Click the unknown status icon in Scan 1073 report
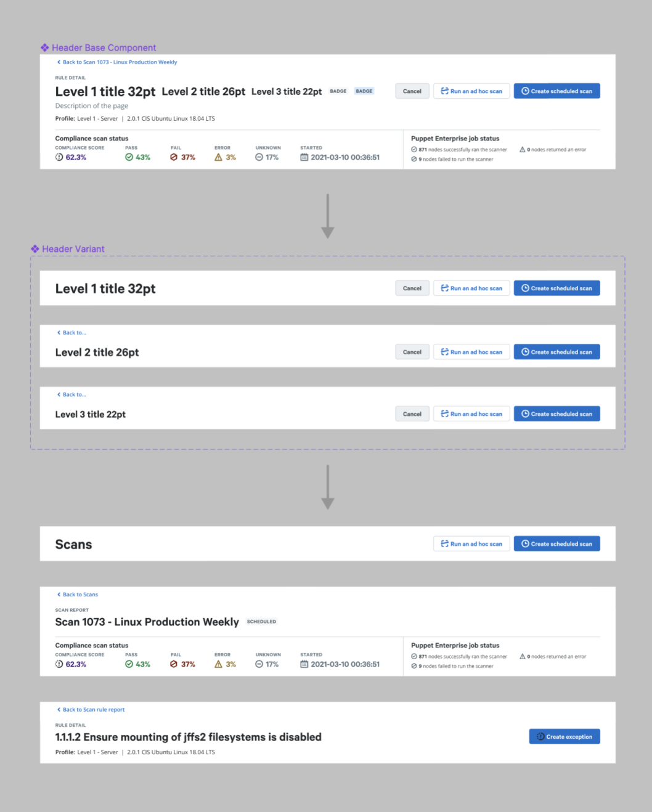Image resolution: width=652 pixels, height=812 pixels. 259,664
